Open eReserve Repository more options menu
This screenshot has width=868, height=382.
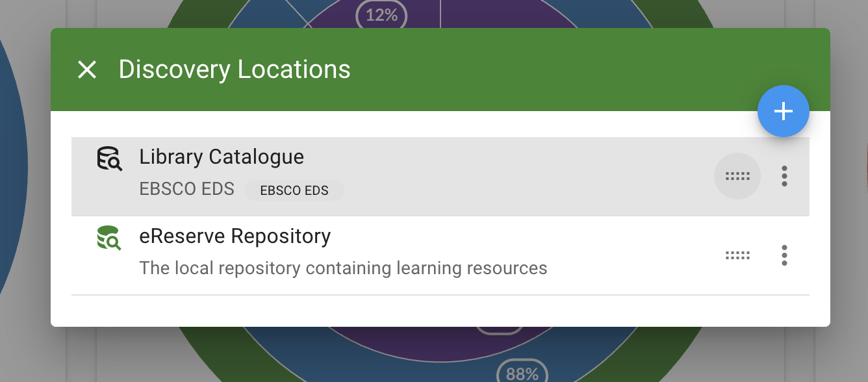tap(784, 255)
